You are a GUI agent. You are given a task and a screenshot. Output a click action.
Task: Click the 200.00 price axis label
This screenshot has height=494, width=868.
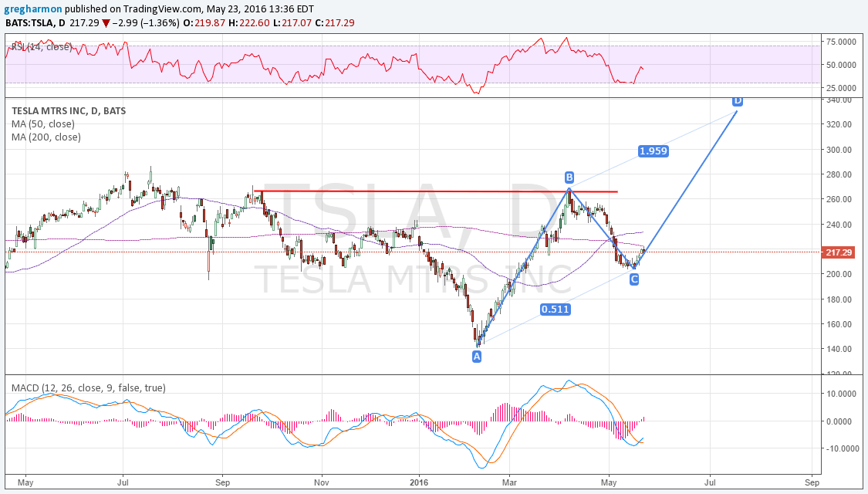839,274
